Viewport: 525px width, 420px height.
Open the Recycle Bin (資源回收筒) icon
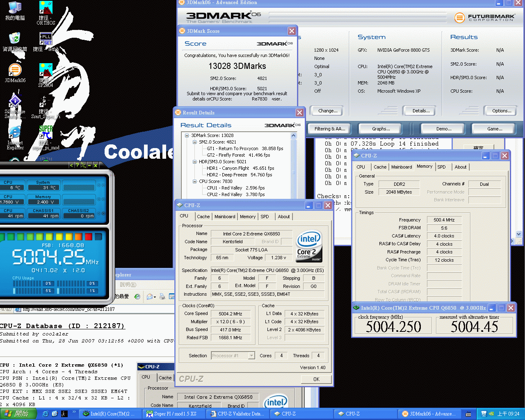click(x=15, y=42)
